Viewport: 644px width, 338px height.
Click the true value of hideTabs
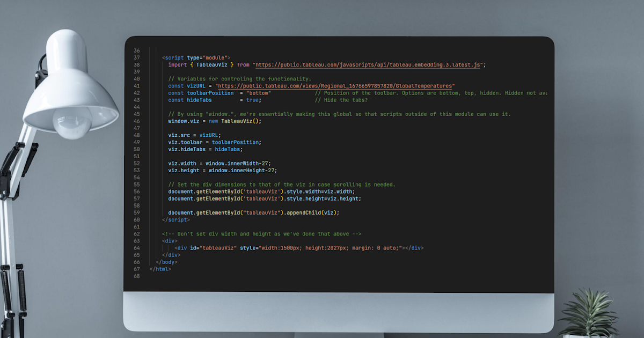pos(252,100)
